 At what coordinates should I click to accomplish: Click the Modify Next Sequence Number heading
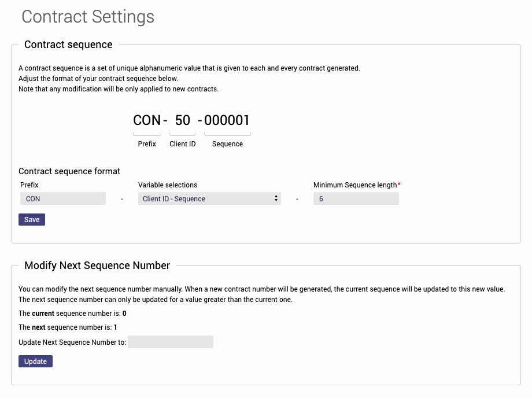pyautogui.click(x=97, y=266)
